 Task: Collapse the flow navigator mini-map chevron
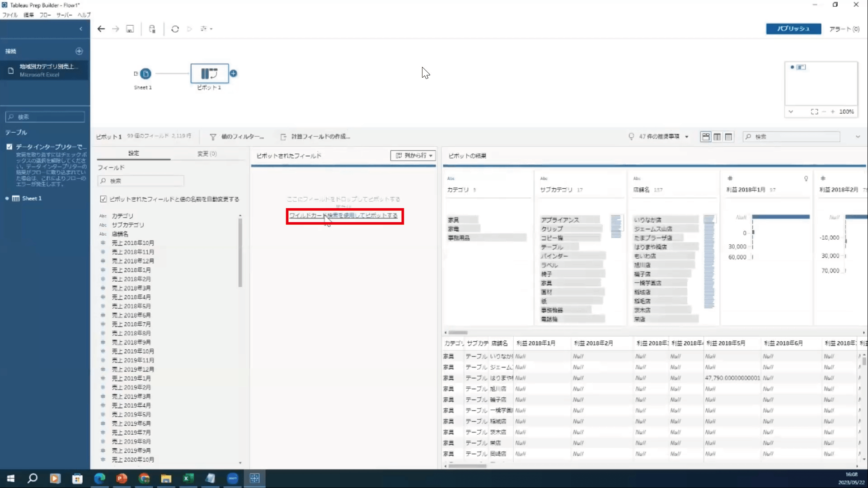click(x=791, y=112)
